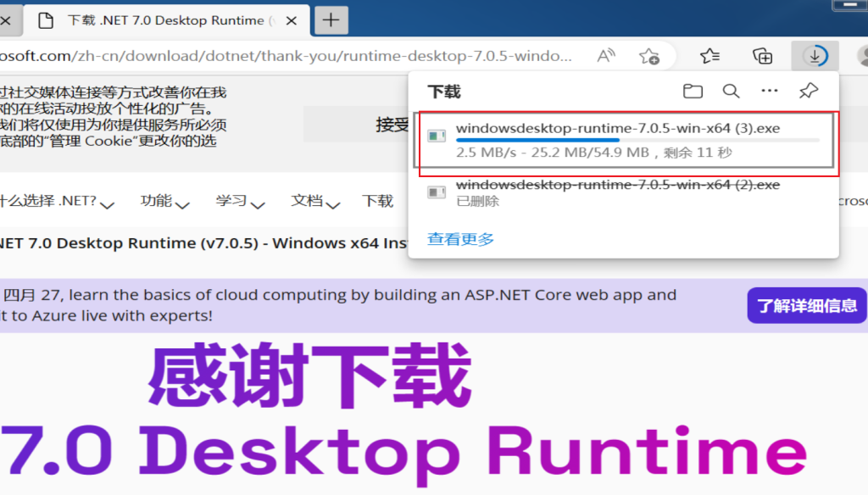Click the browser address bar URL
868x495 pixels.
coord(286,56)
